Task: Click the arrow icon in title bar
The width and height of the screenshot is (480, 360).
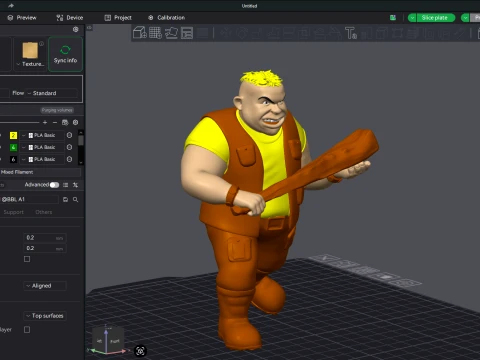Action: tap(11, 6)
